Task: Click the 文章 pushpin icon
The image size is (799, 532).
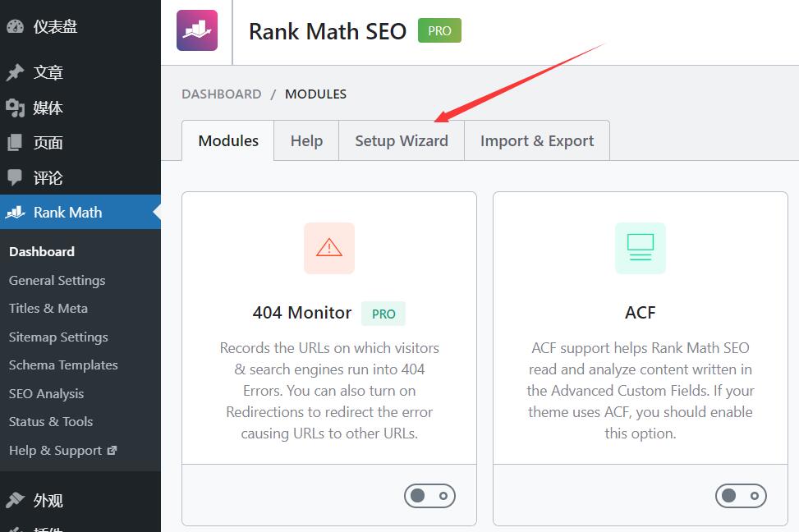Action: click(x=16, y=72)
